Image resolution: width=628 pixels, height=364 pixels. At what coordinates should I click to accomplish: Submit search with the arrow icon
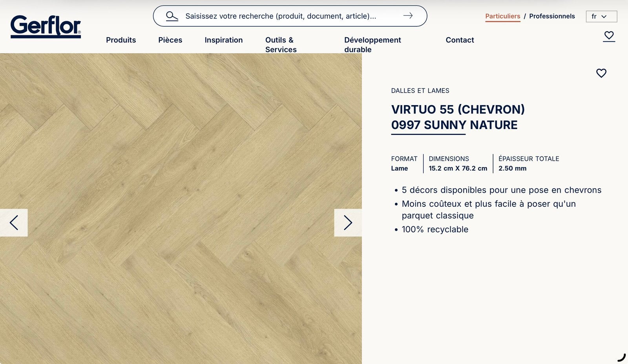(x=408, y=16)
